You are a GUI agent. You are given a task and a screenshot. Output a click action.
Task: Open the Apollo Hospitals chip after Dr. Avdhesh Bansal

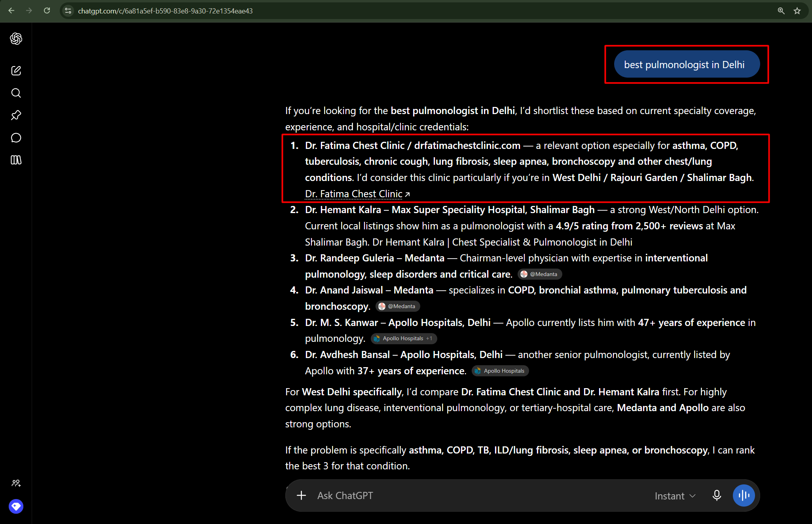pyautogui.click(x=500, y=371)
